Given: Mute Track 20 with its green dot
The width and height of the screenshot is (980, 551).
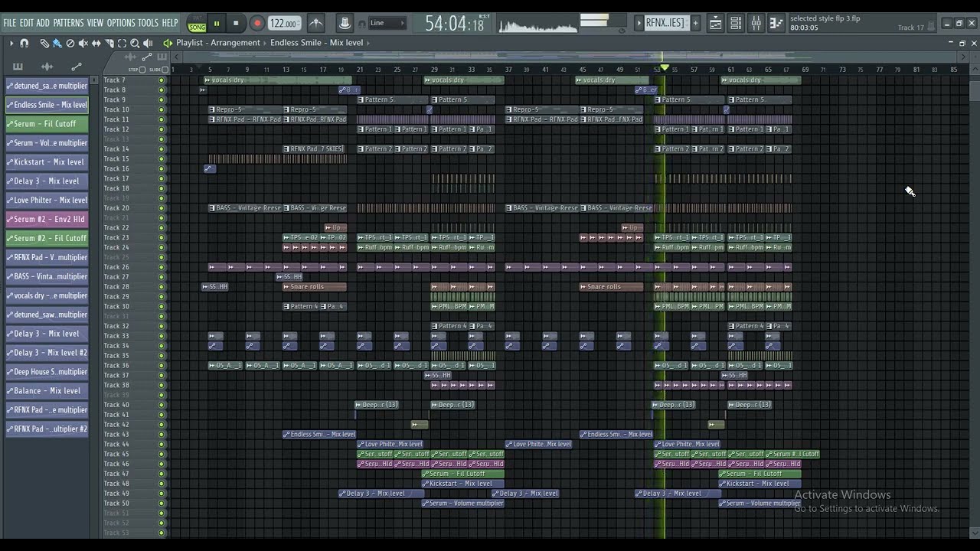Looking at the screenshot, I should [161, 208].
